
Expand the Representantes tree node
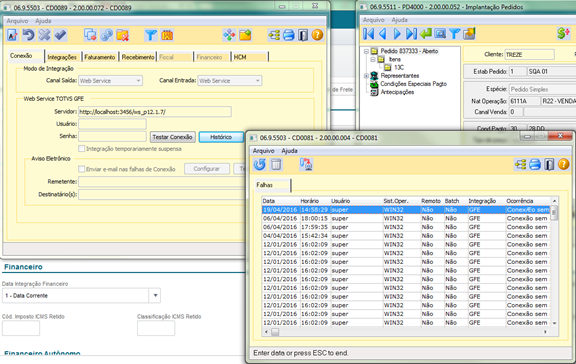click(366, 76)
